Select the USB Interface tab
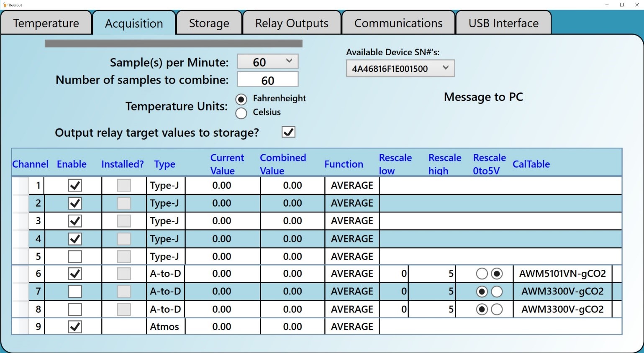This screenshot has width=644, height=353. tap(503, 23)
